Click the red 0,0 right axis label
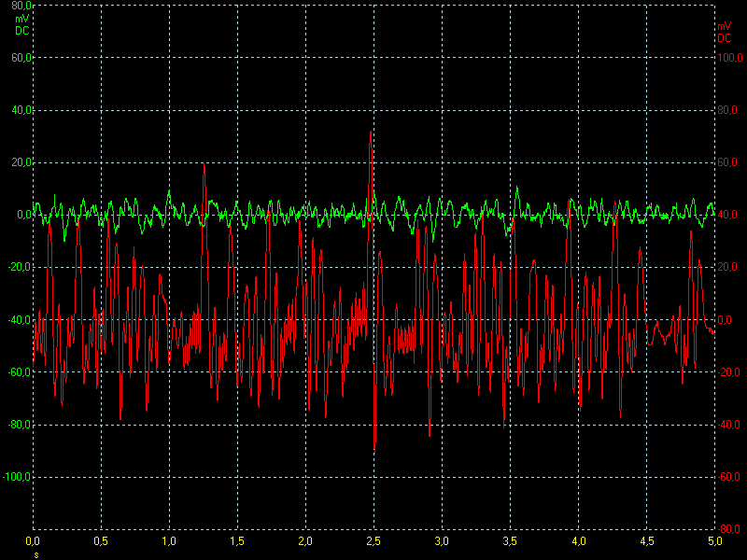Screen dimensions: 747x560 [x=725, y=319]
